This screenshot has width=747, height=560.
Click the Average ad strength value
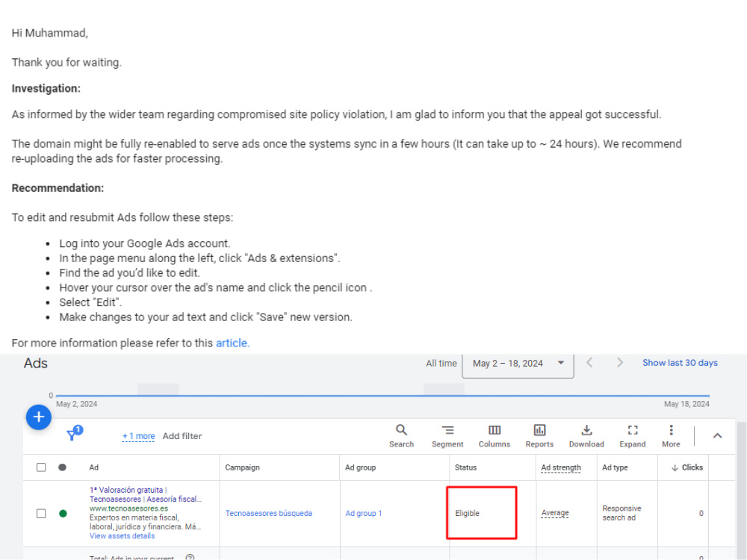coord(554,513)
